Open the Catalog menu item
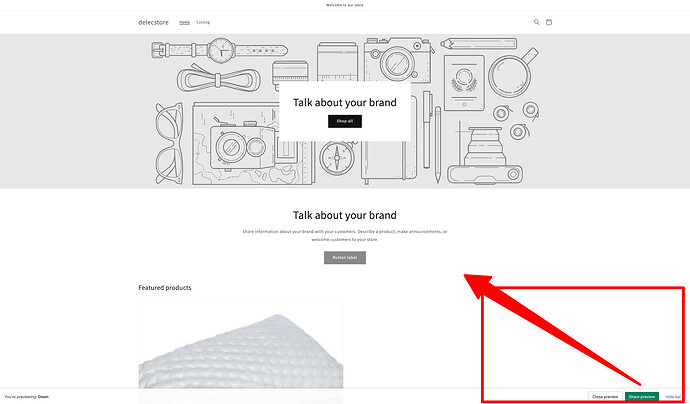The width and height of the screenshot is (690, 404). pos(203,22)
